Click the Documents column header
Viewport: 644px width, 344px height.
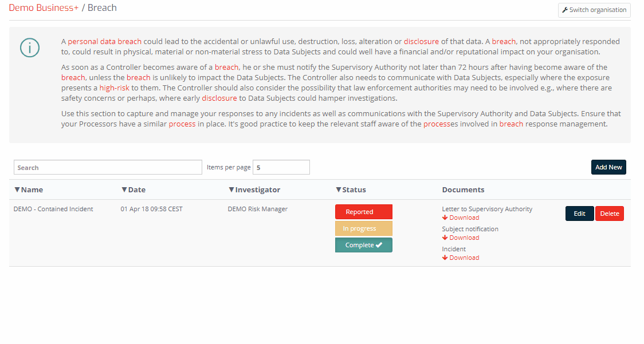coord(464,189)
